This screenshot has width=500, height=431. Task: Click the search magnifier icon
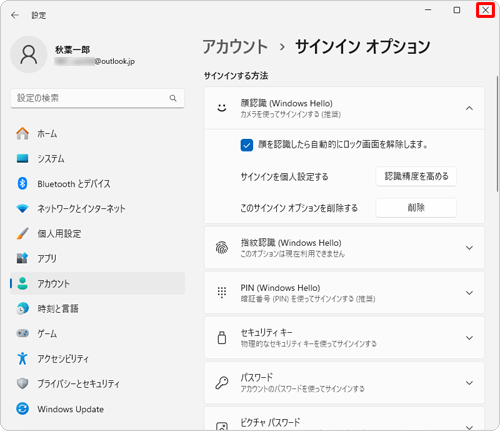(173, 98)
